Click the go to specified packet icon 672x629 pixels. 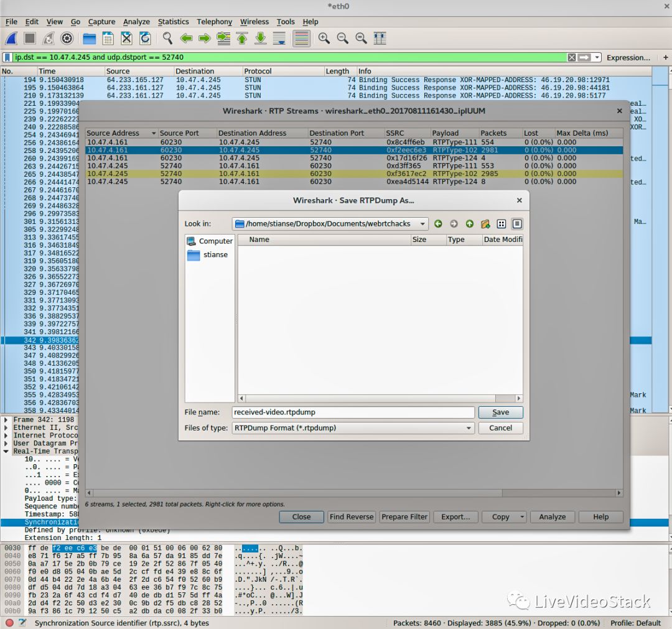click(x=223, y=39)
